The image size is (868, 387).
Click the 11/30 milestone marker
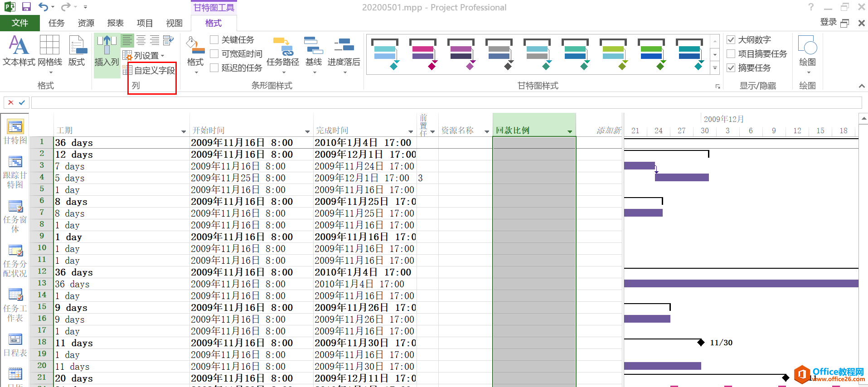[x=701, y=342]
